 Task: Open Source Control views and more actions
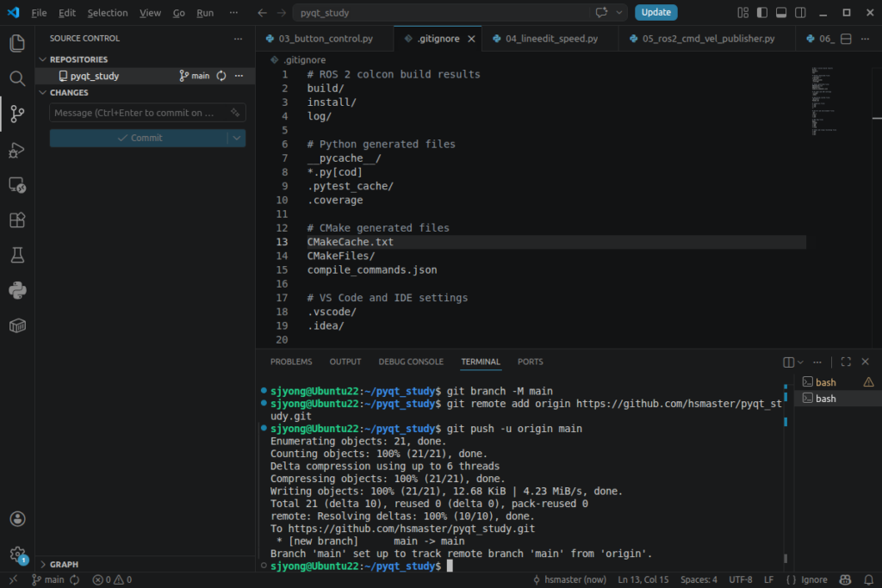point(239,39)
